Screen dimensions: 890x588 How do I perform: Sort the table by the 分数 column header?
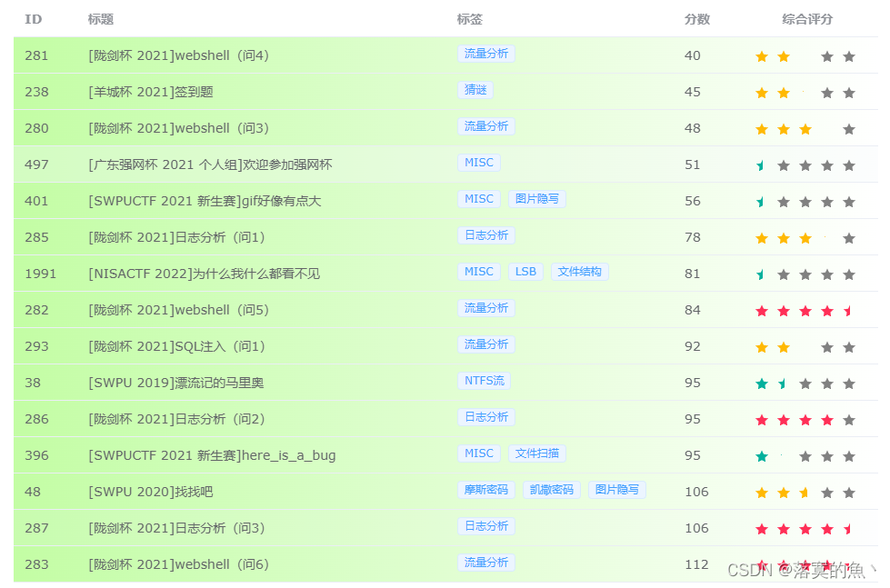click(696, 19)
